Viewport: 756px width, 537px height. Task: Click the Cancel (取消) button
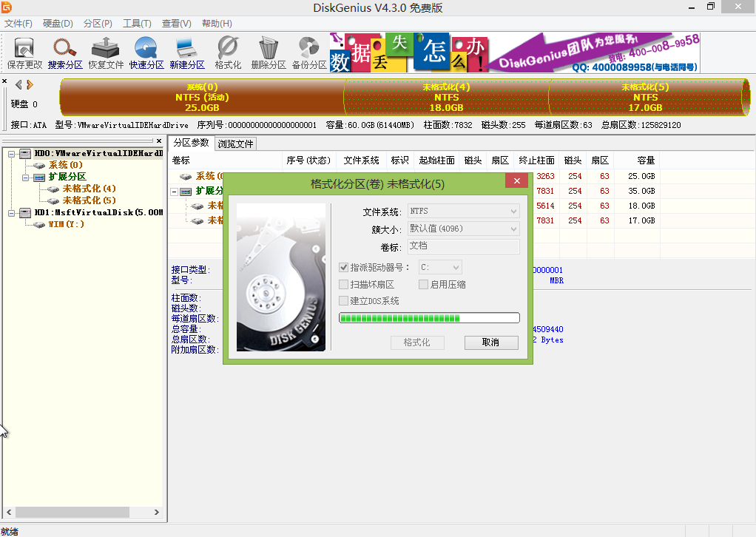[x=491, y=342]
